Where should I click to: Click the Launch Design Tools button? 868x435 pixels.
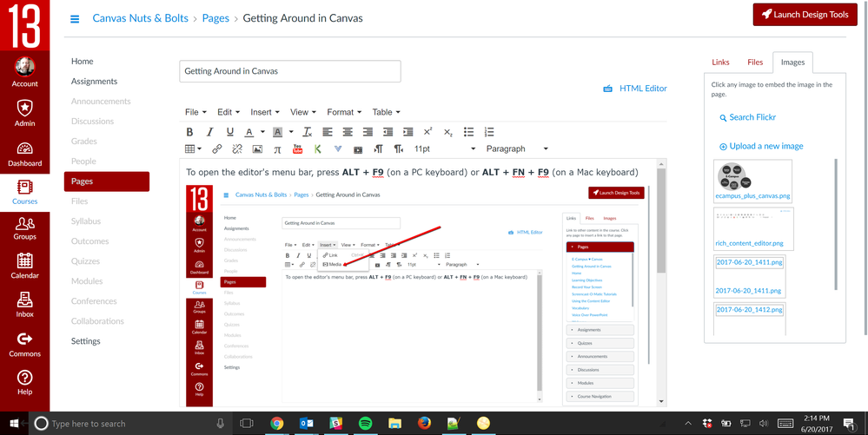coord(804,15)
